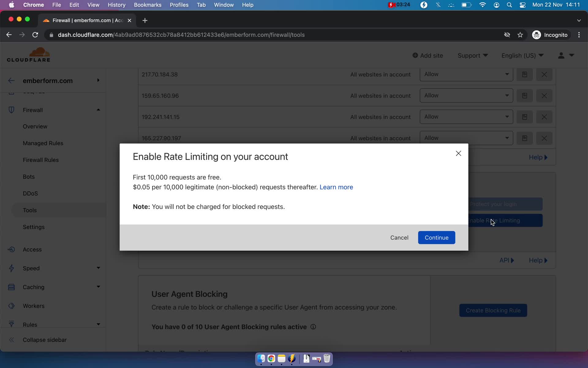
Task: Click the Rules section icon
Action: [11, 324]
